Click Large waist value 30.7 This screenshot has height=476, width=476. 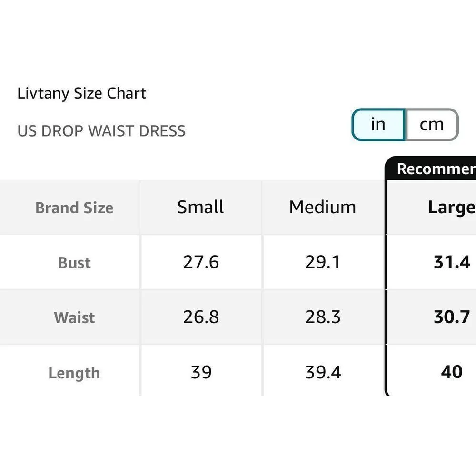pos(452,317)
